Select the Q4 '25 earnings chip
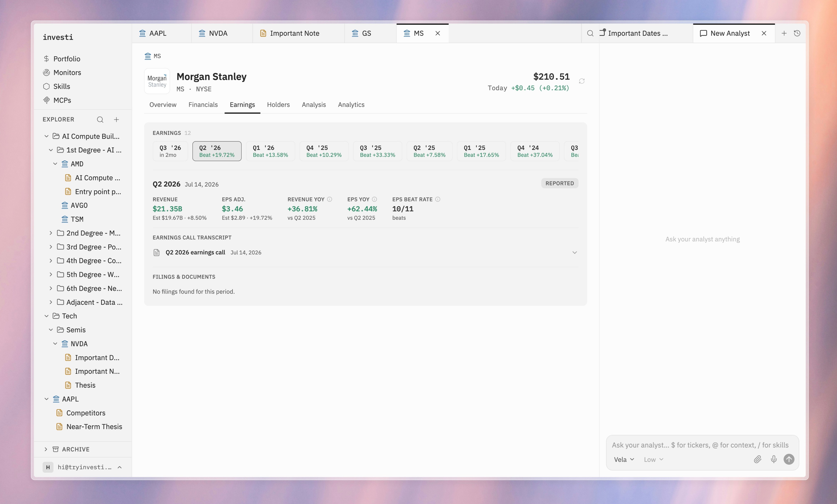Image resolution: width=837 pixels, height=504 pixels. coord(324,151)
